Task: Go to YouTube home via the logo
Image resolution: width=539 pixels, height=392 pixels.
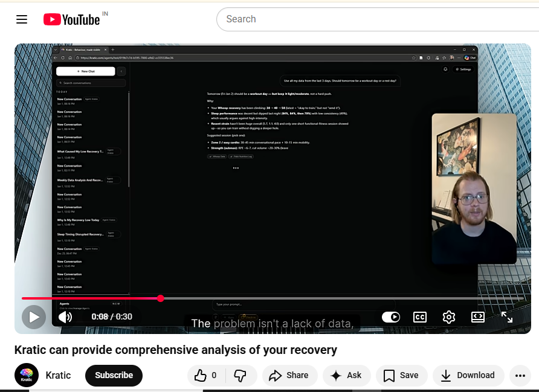Action: (x=72, y=19)
